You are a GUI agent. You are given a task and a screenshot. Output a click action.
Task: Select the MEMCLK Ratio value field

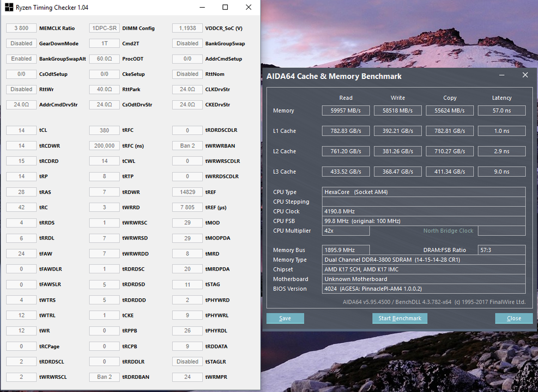(x=21, y=28)
